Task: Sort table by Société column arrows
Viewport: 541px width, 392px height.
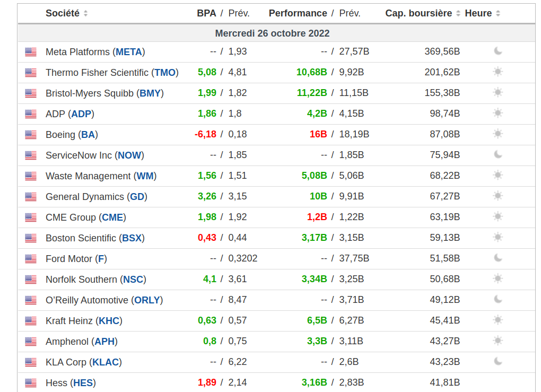Action: pos(86,13)
